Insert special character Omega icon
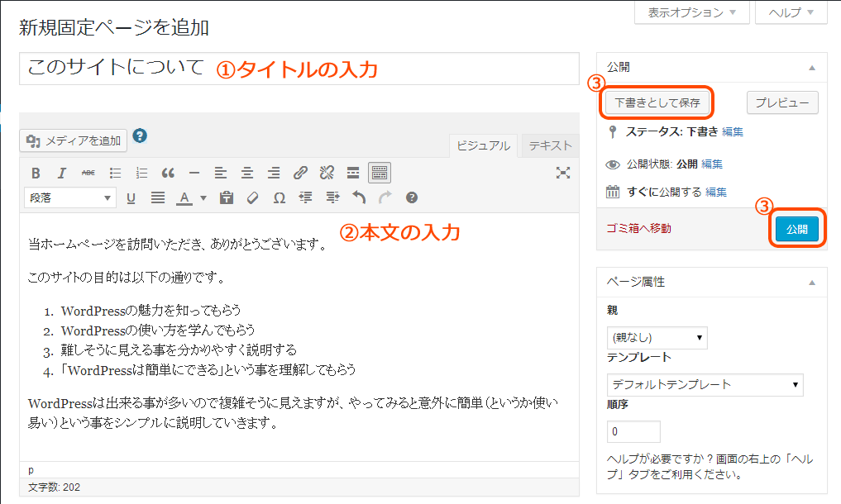 point(279,198)
